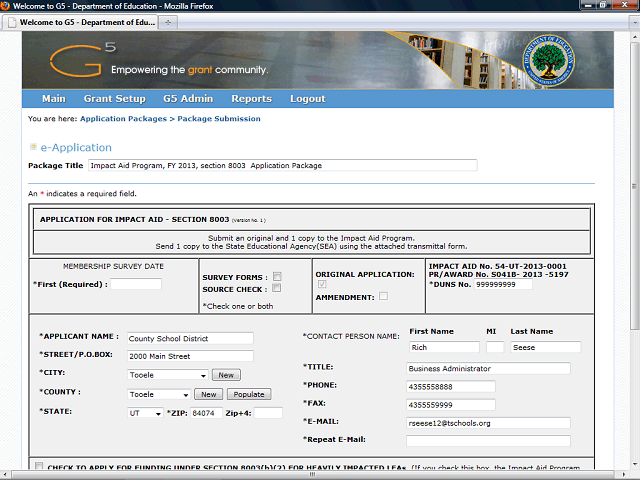This screenshot has width=640, height=480.
Task: Open a new browser tab with plus button
Action: coord(169,21)
